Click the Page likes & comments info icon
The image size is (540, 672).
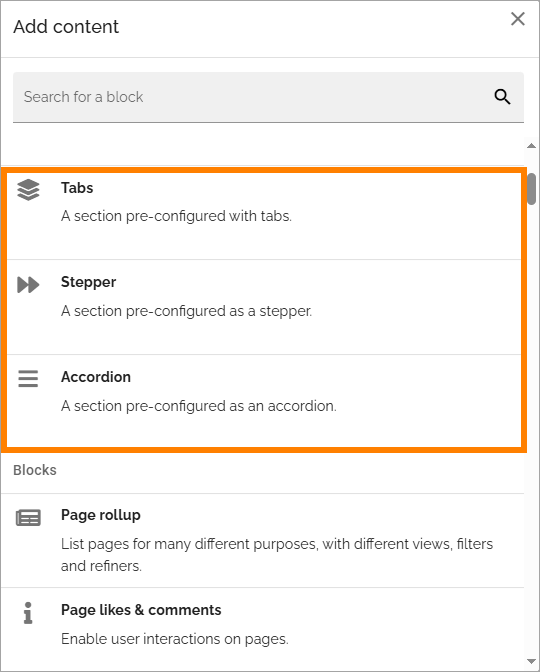(28, 613)
